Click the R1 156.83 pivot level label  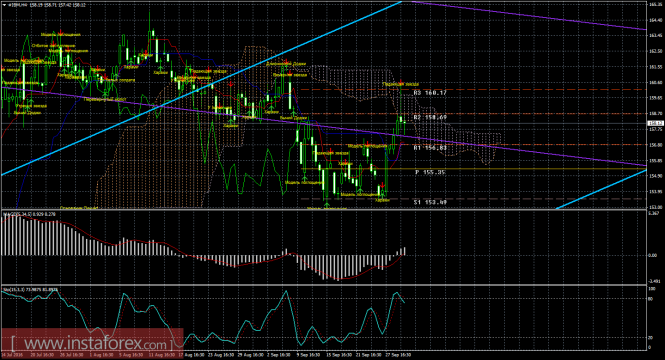tap(430, 148)
